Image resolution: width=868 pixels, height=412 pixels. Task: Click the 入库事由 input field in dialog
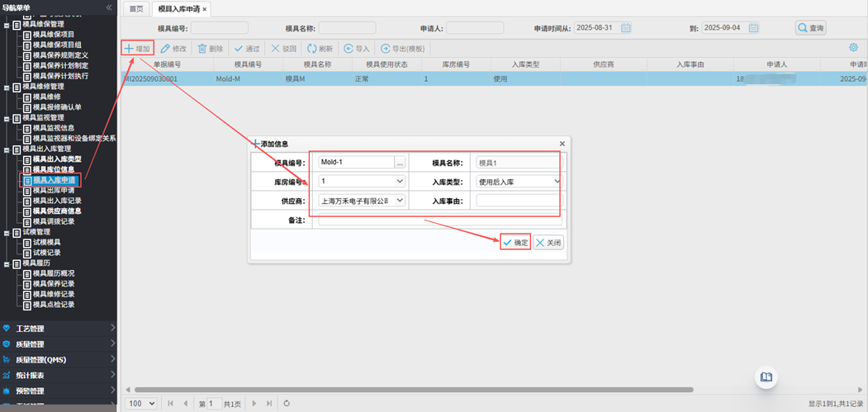[517, 201]
